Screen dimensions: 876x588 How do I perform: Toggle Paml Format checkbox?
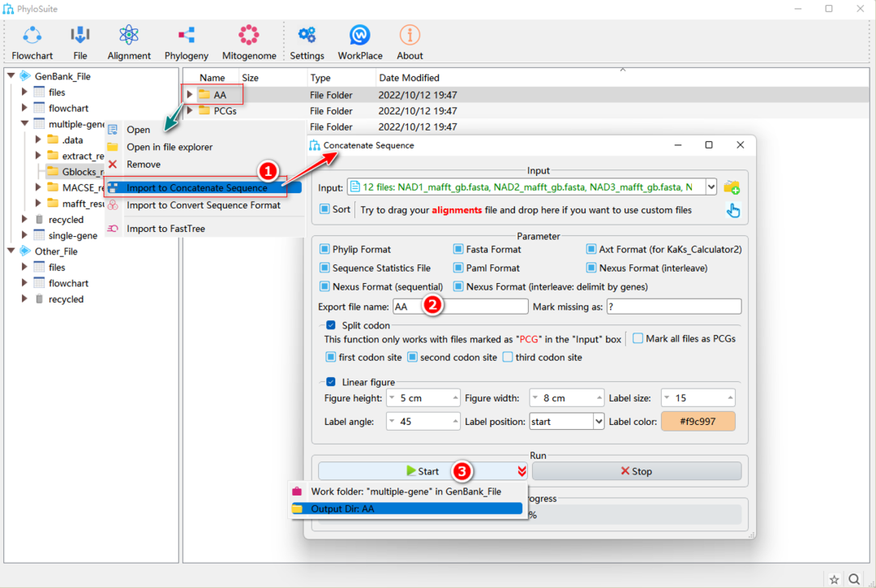(x=458, y=268)
